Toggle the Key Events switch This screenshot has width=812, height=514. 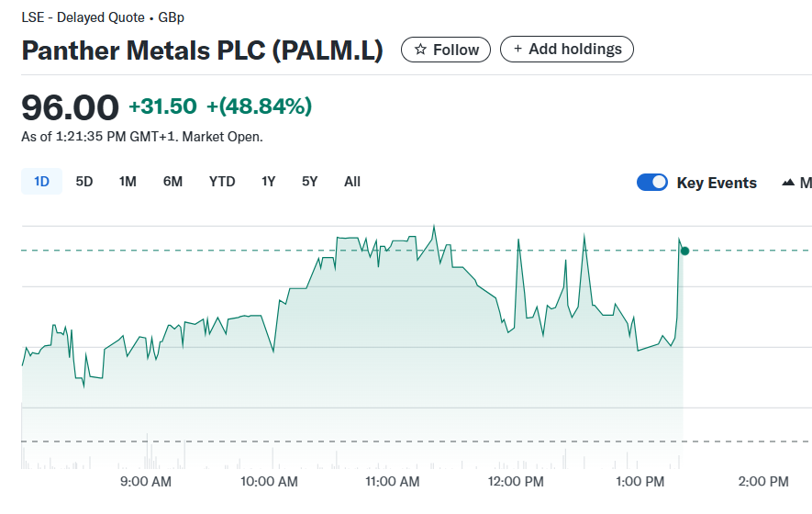click(x=652, y=183)
